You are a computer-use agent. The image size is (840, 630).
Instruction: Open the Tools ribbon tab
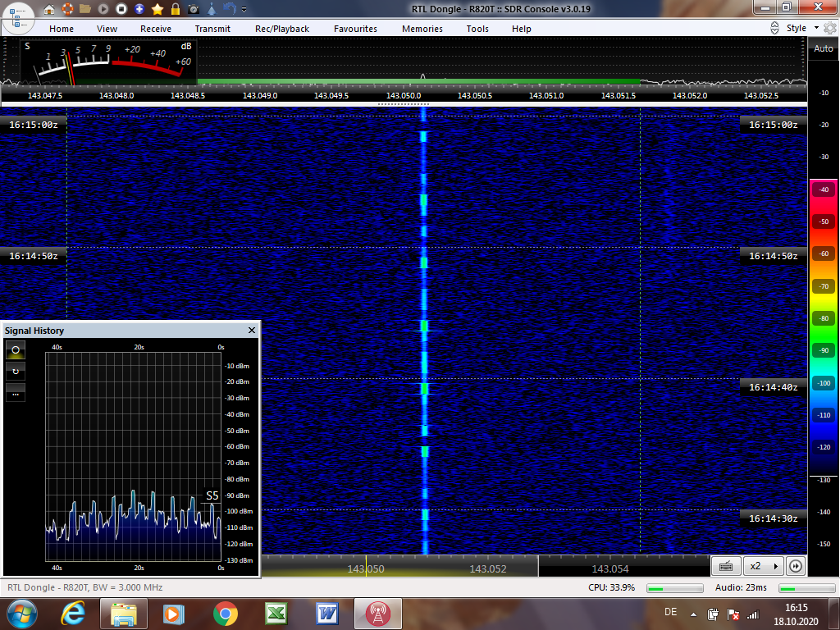(477, 29)
